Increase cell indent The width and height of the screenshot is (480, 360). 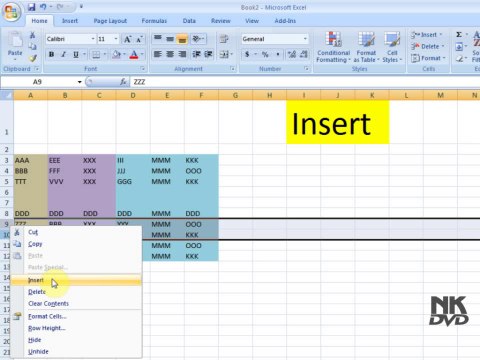pos(209,54)
